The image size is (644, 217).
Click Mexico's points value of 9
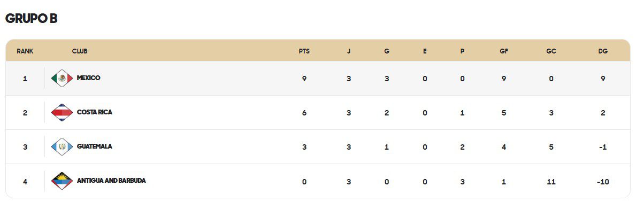point(304,79)
